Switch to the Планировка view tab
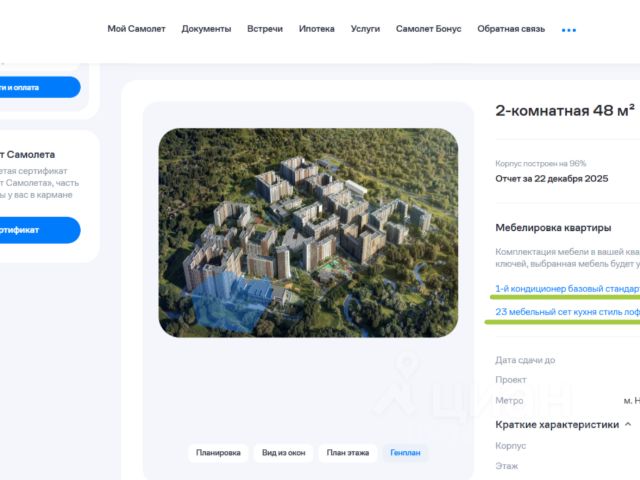This screenshot has height=480, width=640. [x=218, y=453]
